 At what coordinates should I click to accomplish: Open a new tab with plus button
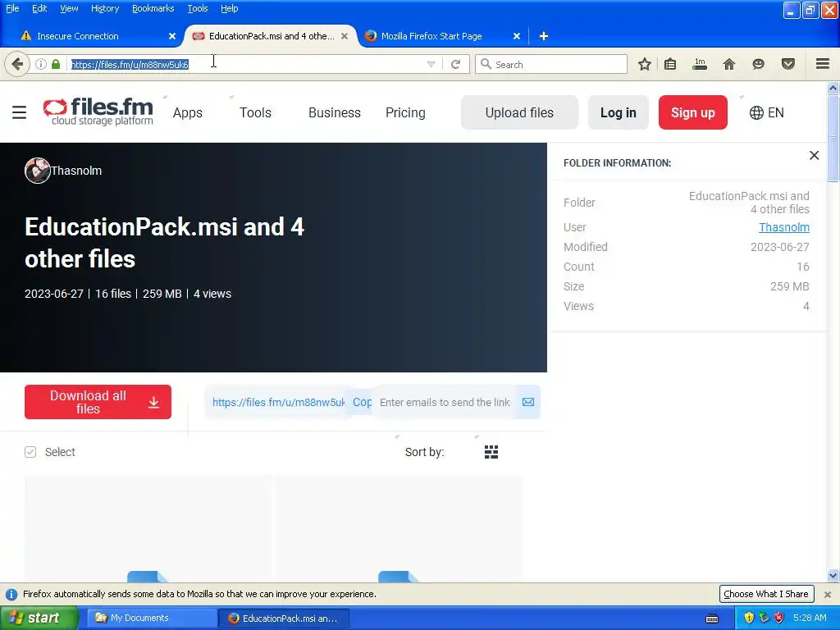point(543,36)
